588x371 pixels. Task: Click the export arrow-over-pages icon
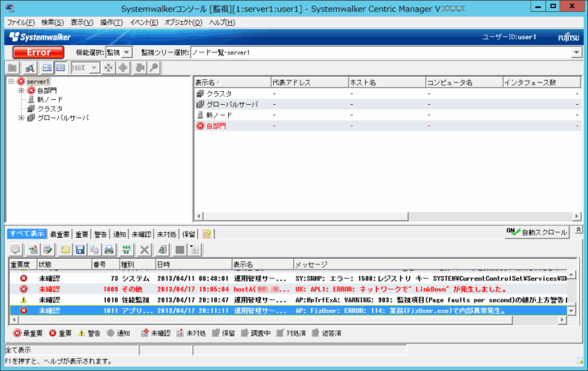click(163, 249)
